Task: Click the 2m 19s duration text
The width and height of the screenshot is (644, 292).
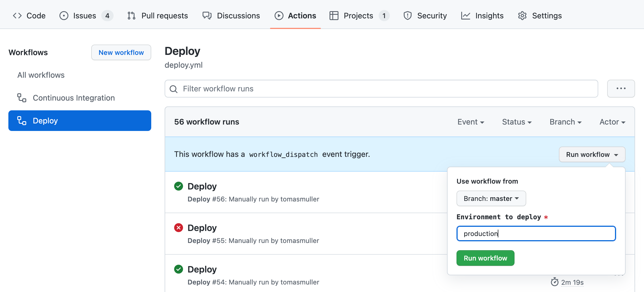Action: click(572, 282)
